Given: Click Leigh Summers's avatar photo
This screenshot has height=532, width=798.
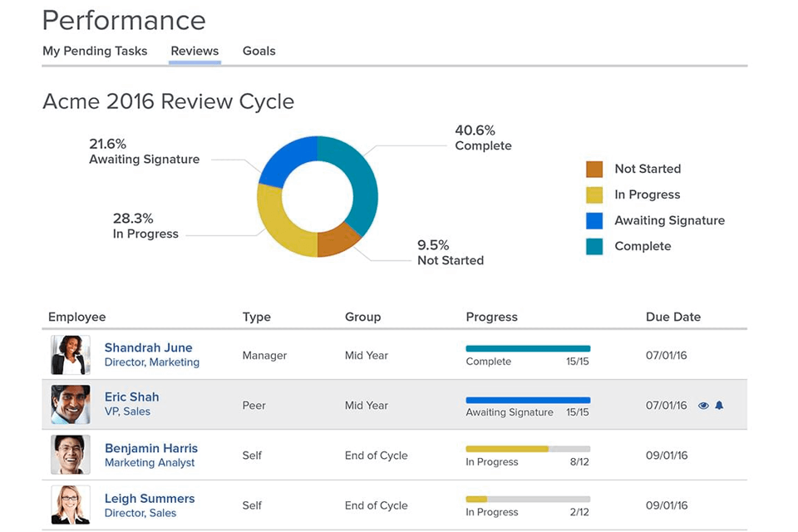Looking at the screenshot, I should coord(71,505).
